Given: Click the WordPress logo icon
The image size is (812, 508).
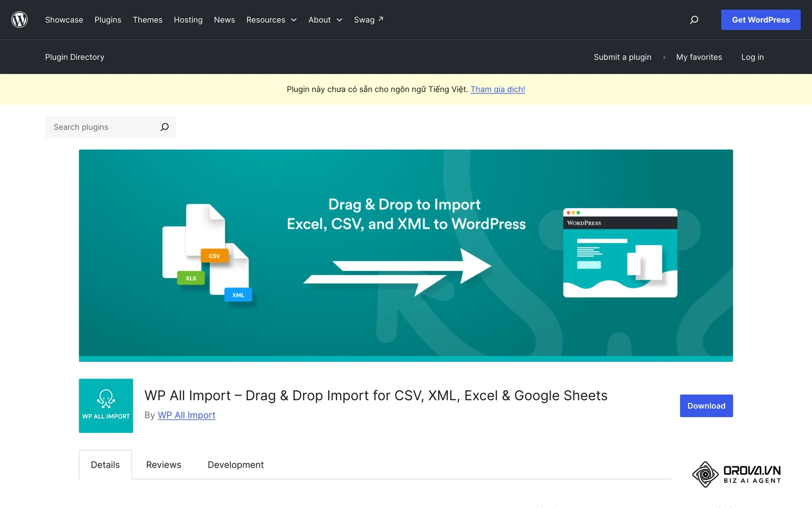Looking at the screenshot, I should coord(19,20).
